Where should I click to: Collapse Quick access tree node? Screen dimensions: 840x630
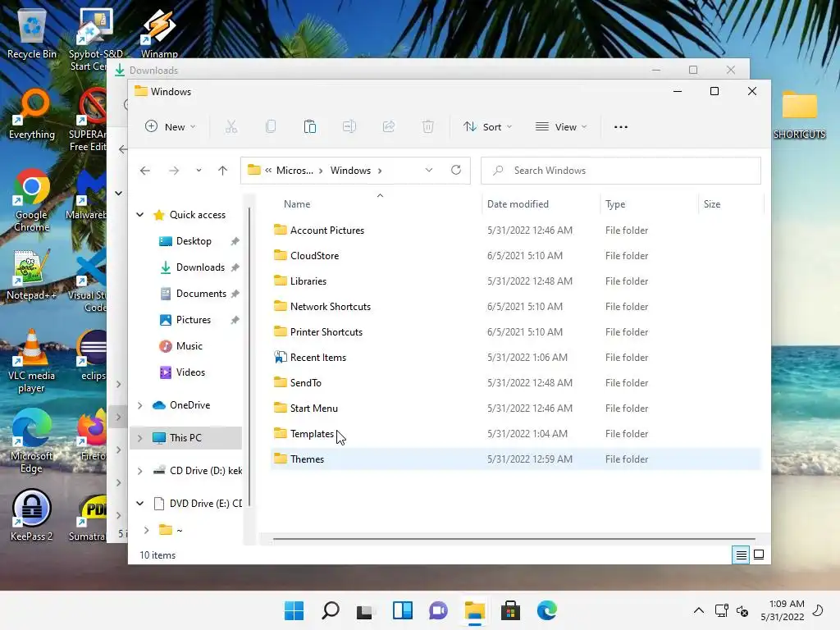(139, 215)
